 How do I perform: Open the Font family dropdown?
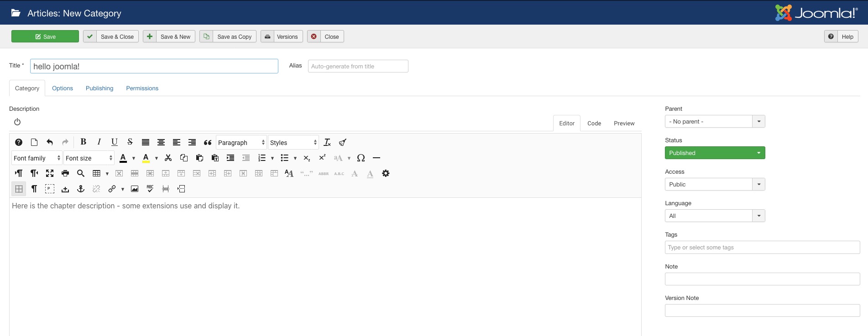[37, 158]
